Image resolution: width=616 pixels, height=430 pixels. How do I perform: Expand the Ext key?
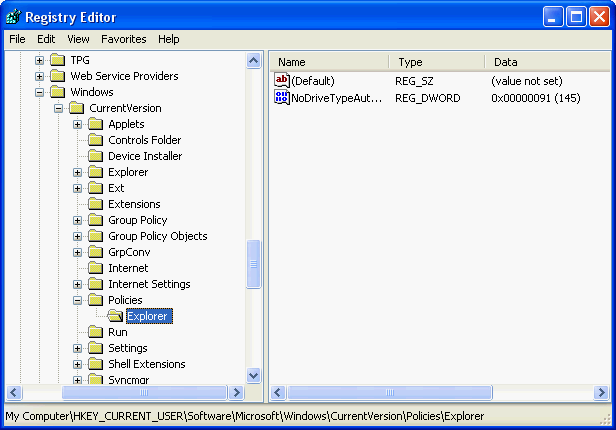click(77, 188)
